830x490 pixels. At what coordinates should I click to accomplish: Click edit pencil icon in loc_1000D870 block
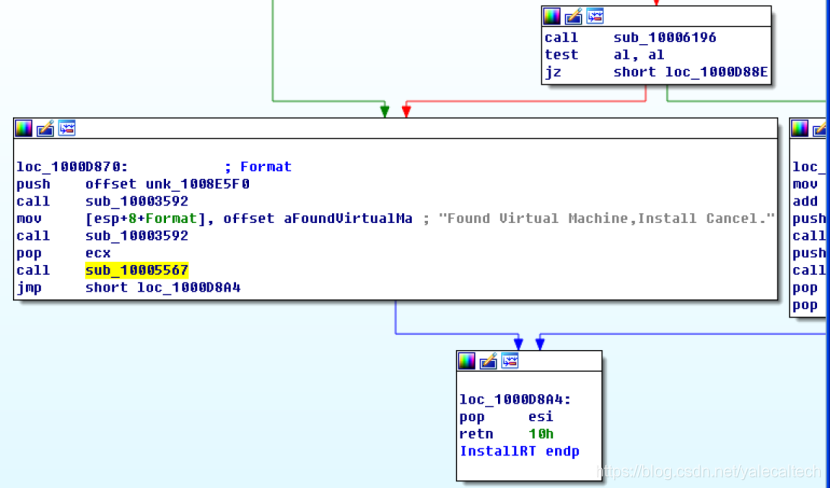(45, 128)
